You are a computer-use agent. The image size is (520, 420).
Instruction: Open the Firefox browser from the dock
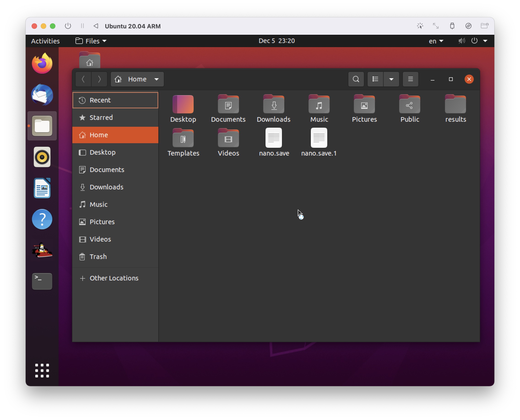[x=42, y=63]
